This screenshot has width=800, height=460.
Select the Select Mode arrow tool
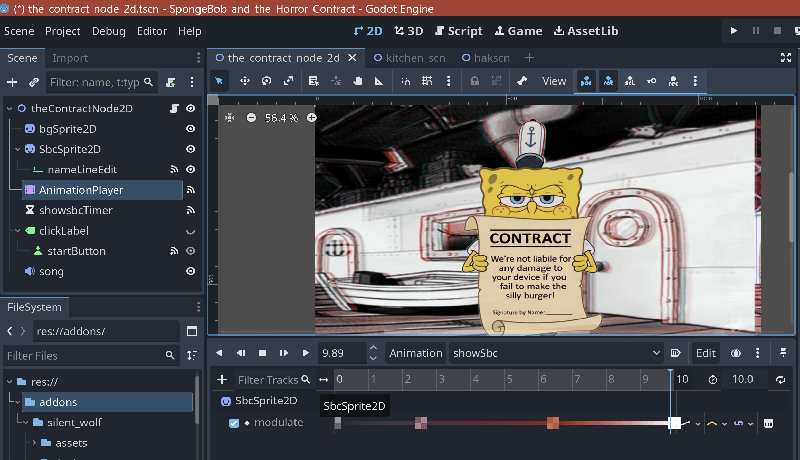click(x=219, y=81)
